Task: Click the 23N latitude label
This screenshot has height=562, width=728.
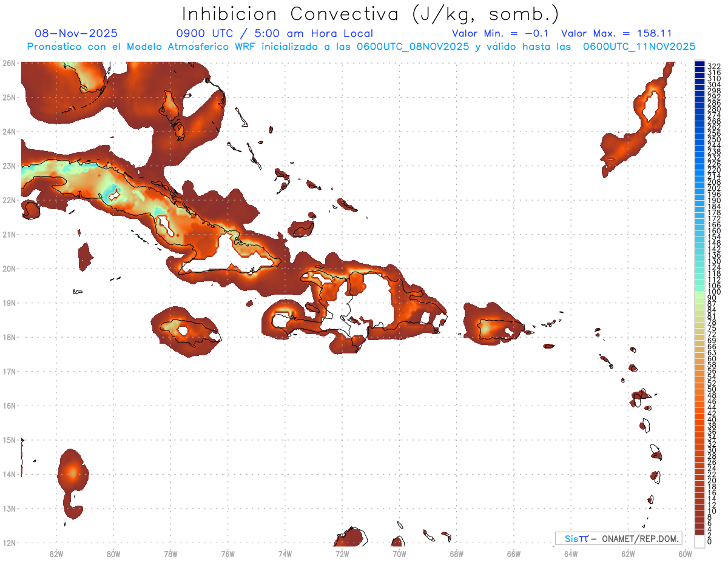Action: click(x=8, y=166)
